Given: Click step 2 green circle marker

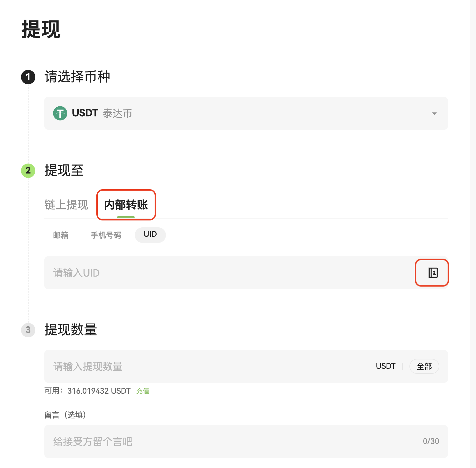Looking at the screenshot, I should tap(28, 170).
